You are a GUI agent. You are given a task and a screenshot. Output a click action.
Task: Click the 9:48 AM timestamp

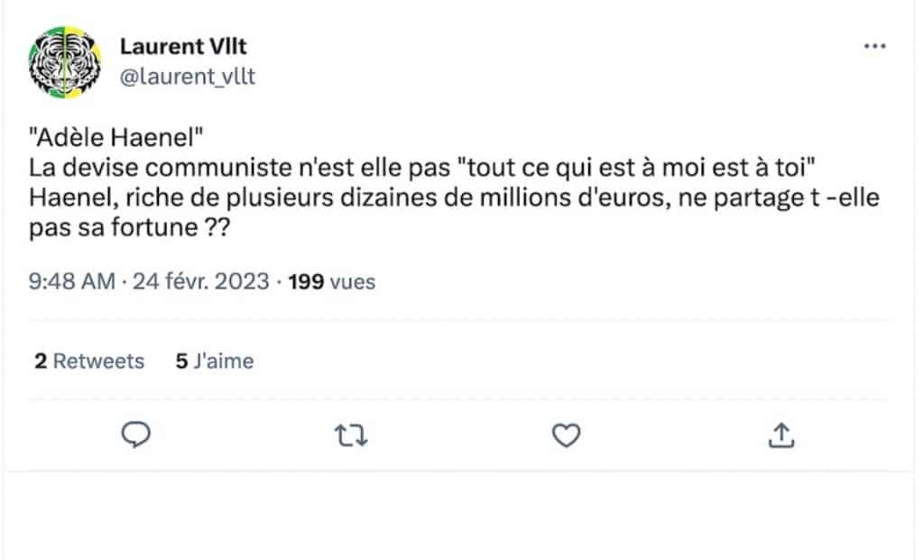[x=71, y=282]
